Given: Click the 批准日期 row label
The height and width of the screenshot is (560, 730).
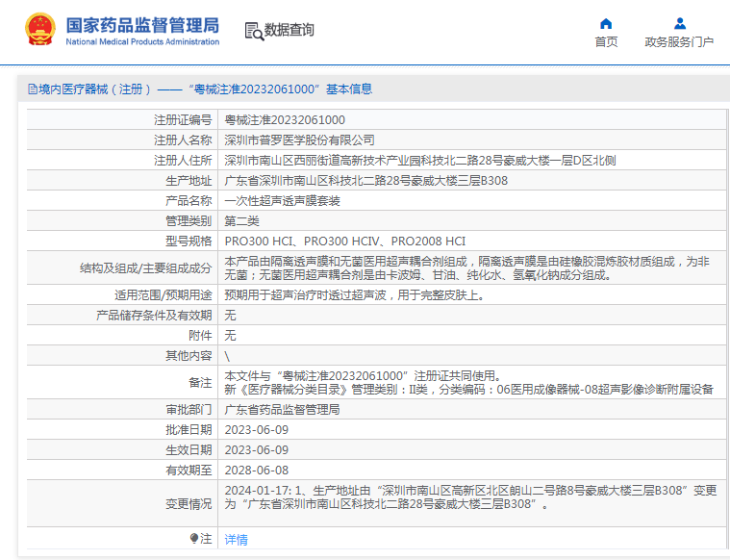Looking at the screenshot, I should 189,429.
